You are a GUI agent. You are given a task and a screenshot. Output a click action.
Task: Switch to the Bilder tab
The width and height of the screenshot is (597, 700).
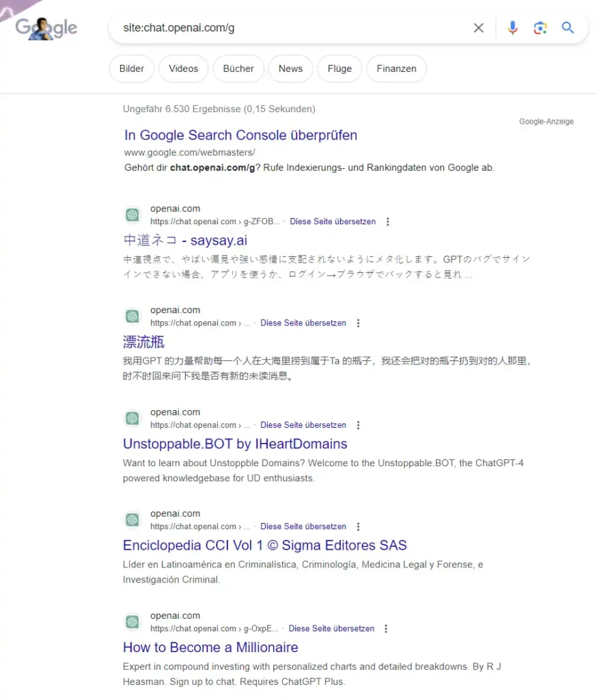tap(131, 68)
